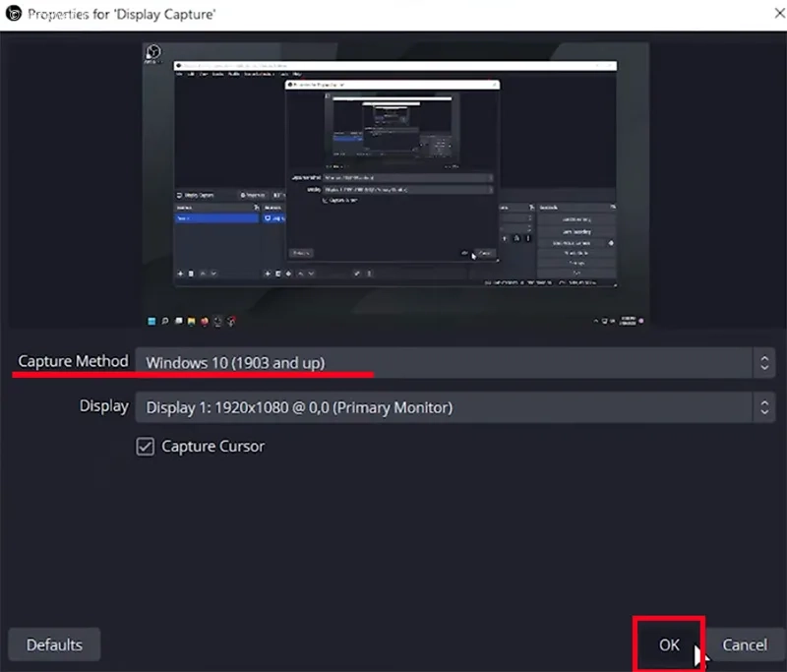Image resolution: width=787 pixels, height=672 pixels.
Task: Open File Explorer from the preview taskbar
Action: click(x=191, y=320)
